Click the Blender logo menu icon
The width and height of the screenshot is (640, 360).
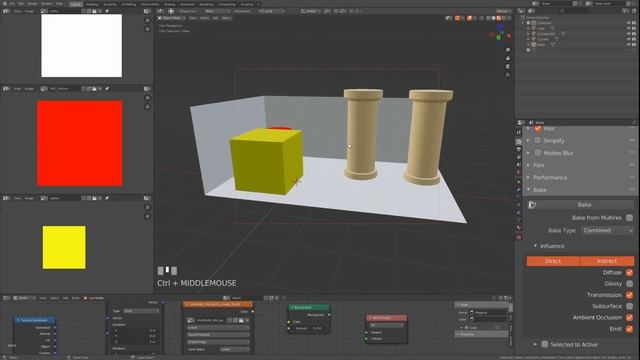pyautogui.click(x=4, y=4)
